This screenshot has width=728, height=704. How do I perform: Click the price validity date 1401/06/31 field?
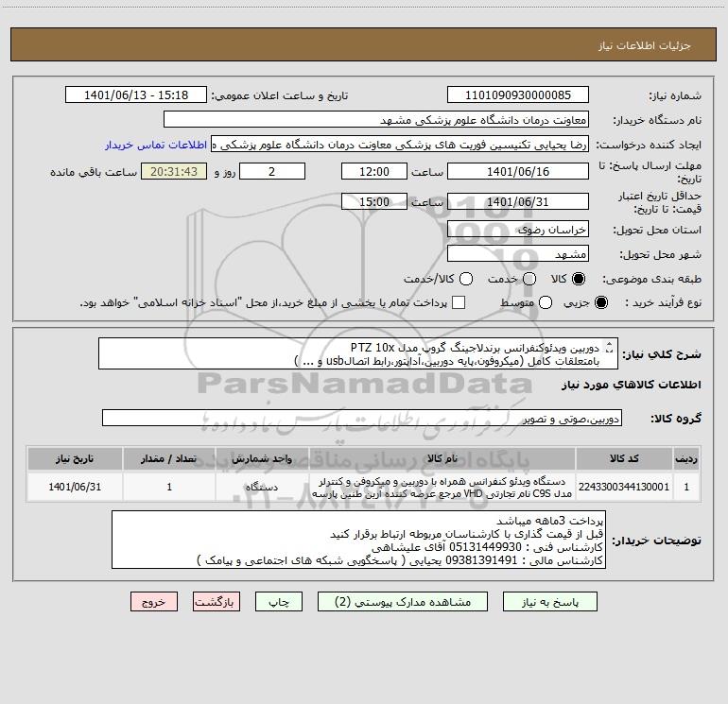pyautogui.click(x=518, y=201)
